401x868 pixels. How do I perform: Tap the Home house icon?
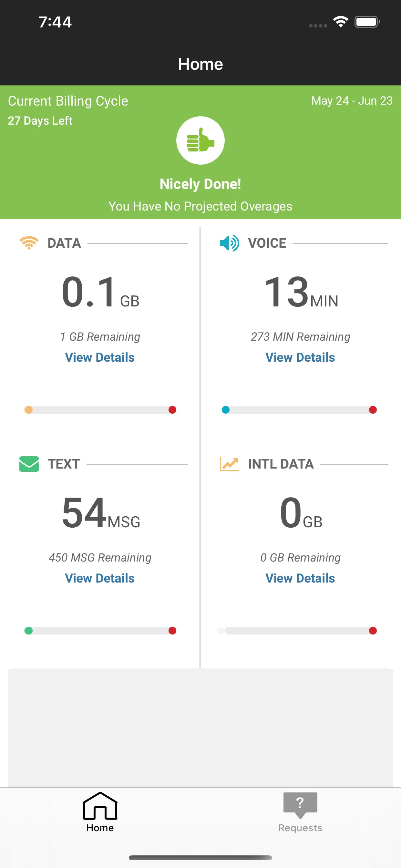[100, 806]
